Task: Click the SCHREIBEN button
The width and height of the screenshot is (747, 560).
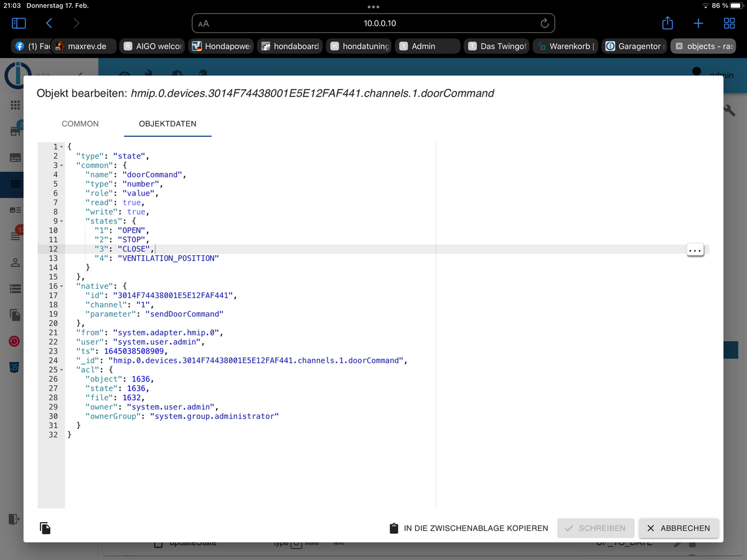Action: [x=596, y=528]
